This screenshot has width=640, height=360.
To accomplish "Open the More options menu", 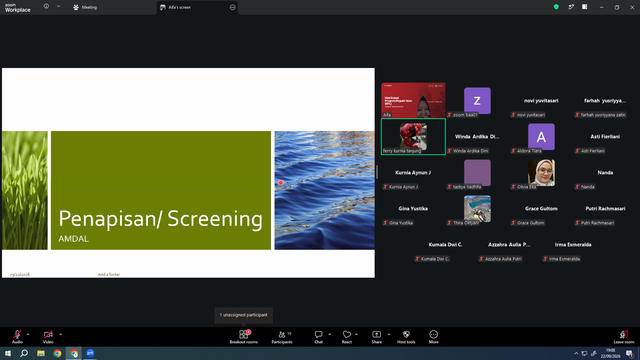I will (433, 337).
